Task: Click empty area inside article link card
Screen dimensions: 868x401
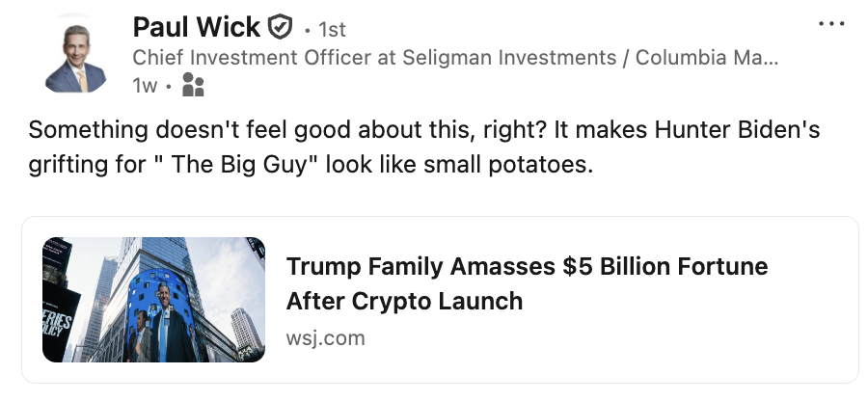Action: [x=665, y=343]
